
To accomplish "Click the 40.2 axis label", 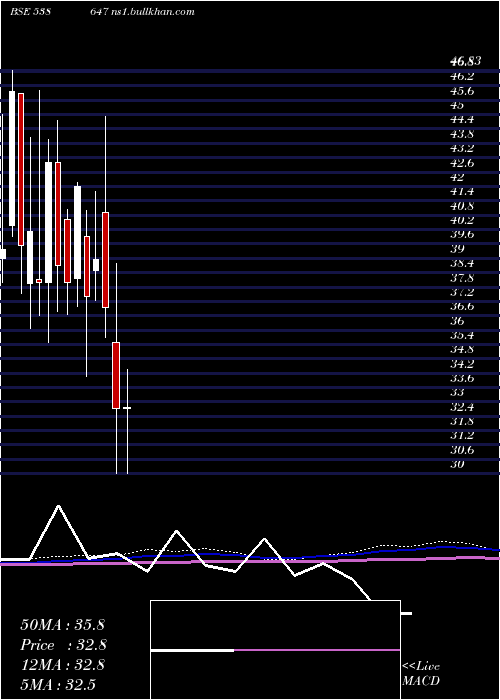I will [x=462, y=220].
